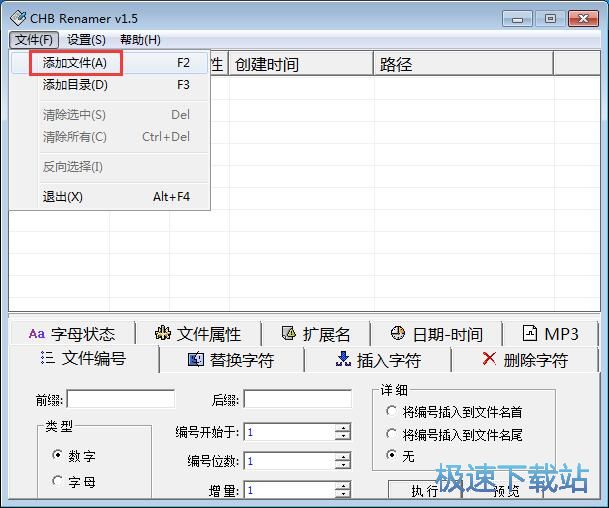Switch to the 扩展名 tab
This screenshot has height=508, width=609.
[316, 334]
